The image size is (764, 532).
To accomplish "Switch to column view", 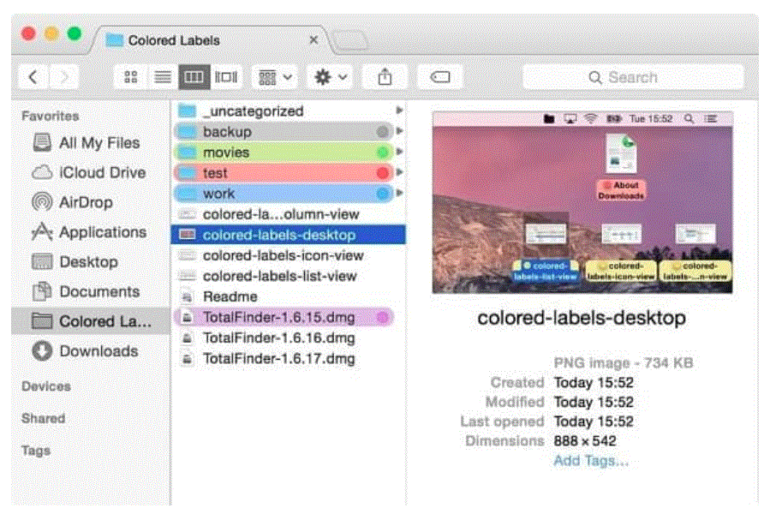I will pyautogui.click(x=194, y=77).
